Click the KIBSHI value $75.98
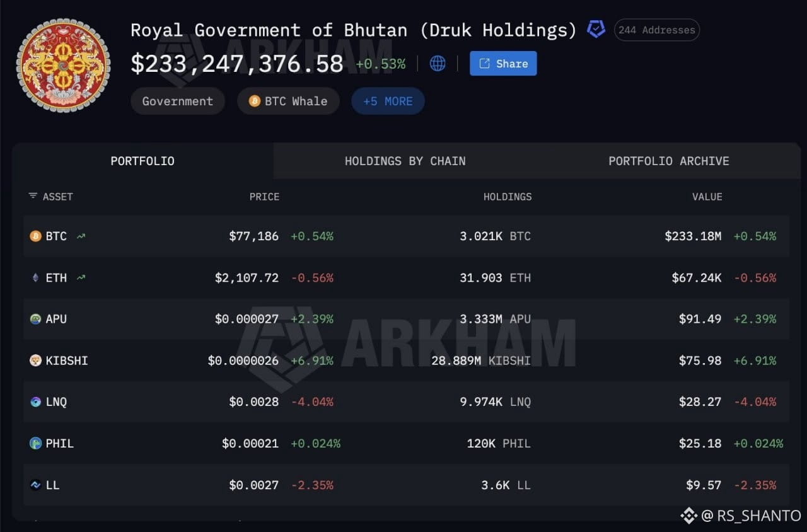Image resolution: width=807 pixels, height=532 pixels. (x=700, y=361)
